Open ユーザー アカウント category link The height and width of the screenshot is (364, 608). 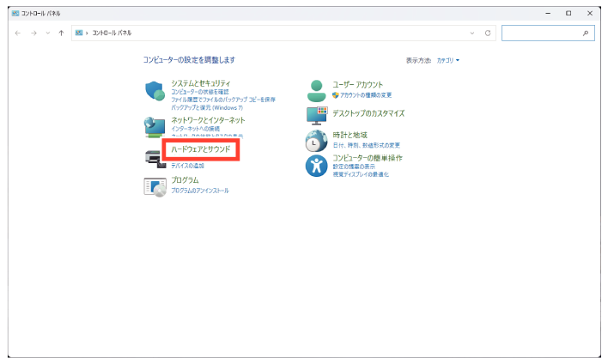[x=357, y=84]
